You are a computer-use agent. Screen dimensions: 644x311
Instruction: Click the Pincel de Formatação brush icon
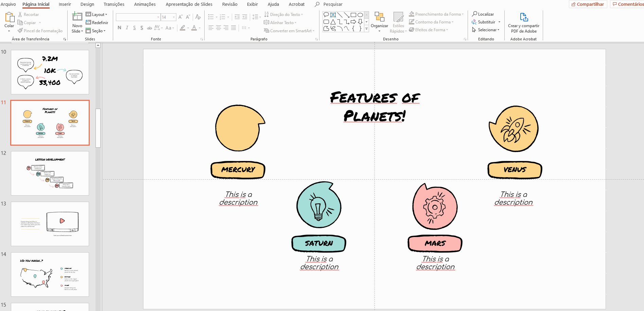point(20,31)
